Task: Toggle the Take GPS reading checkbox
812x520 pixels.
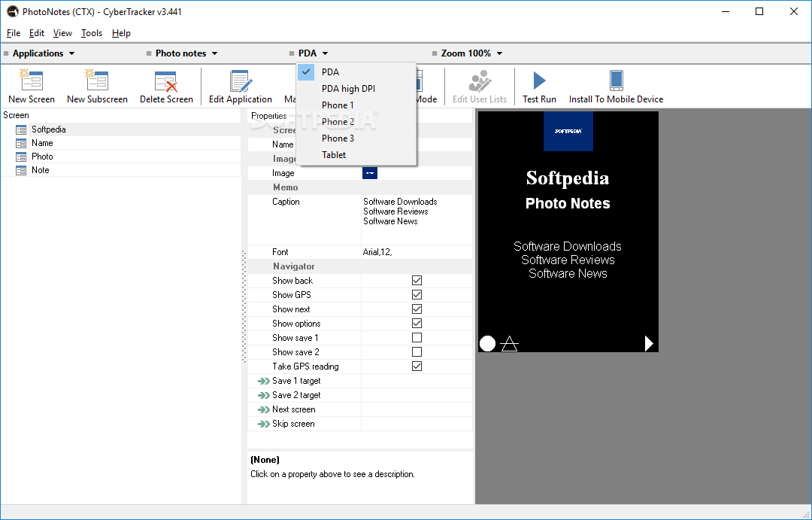Action: pyautogui.click(x=417, y=366)
